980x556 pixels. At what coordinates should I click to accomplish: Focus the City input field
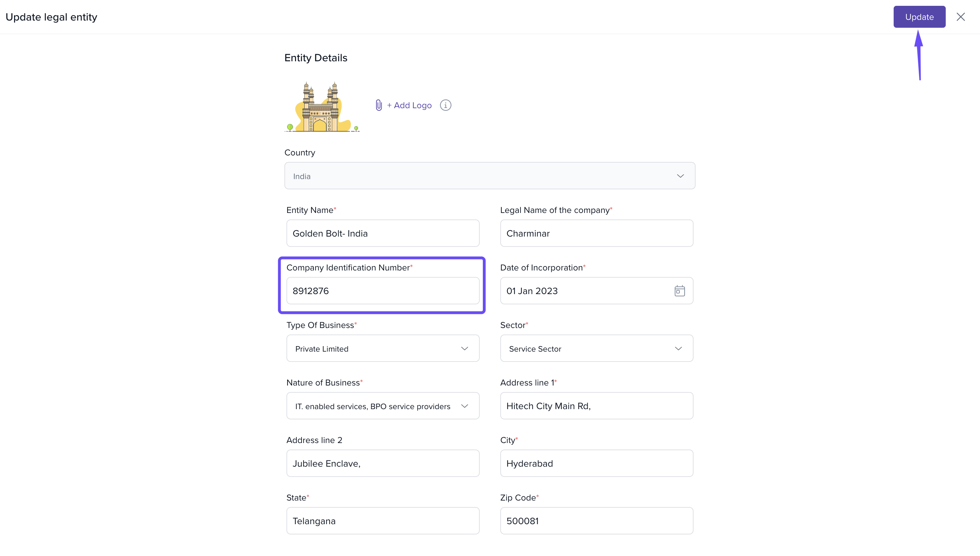(596, 464)
